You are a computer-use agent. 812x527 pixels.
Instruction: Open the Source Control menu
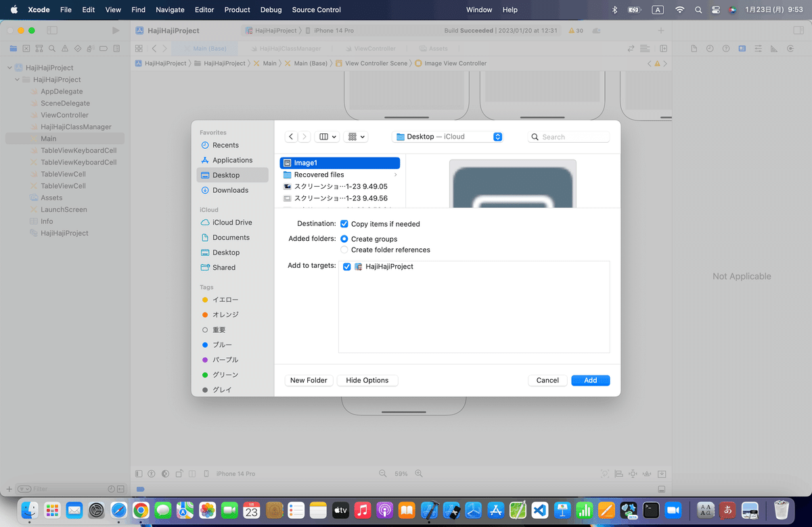[316, 9]
